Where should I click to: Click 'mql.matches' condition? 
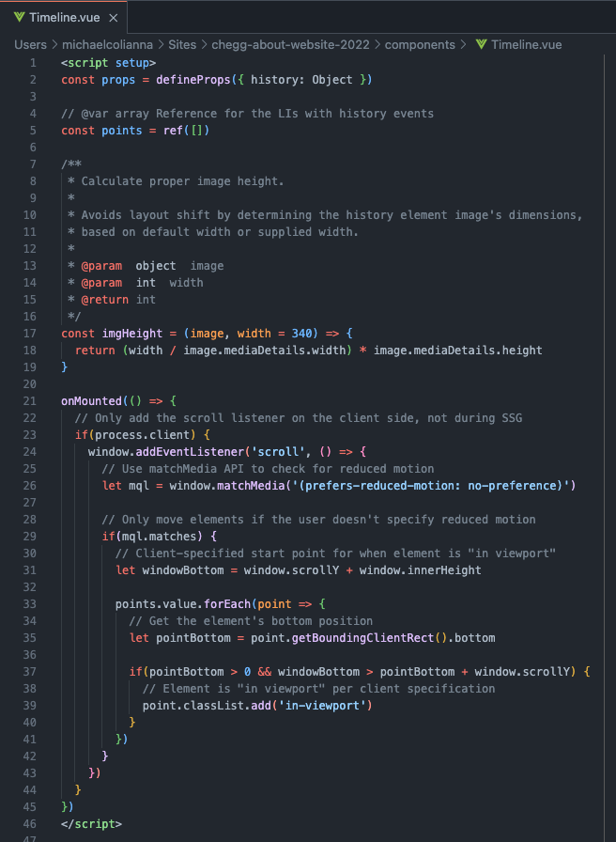pos(160,537)
